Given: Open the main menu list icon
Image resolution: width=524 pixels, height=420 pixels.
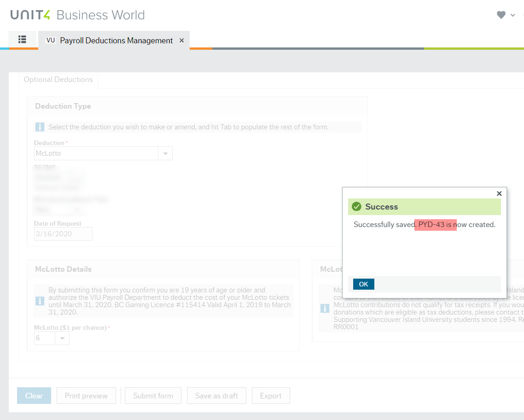Looking at the screenshot, I should [x=22, y=40].
